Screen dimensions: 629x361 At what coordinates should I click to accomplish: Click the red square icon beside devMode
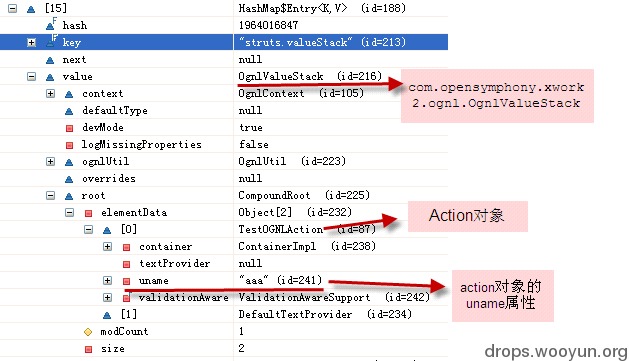pyautogui.click(x=69, y=128)
